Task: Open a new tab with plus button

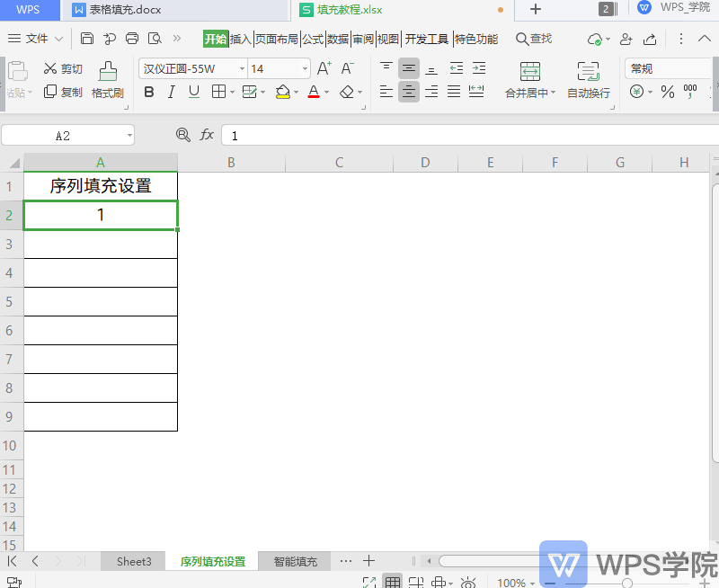Action: point(535,9)
